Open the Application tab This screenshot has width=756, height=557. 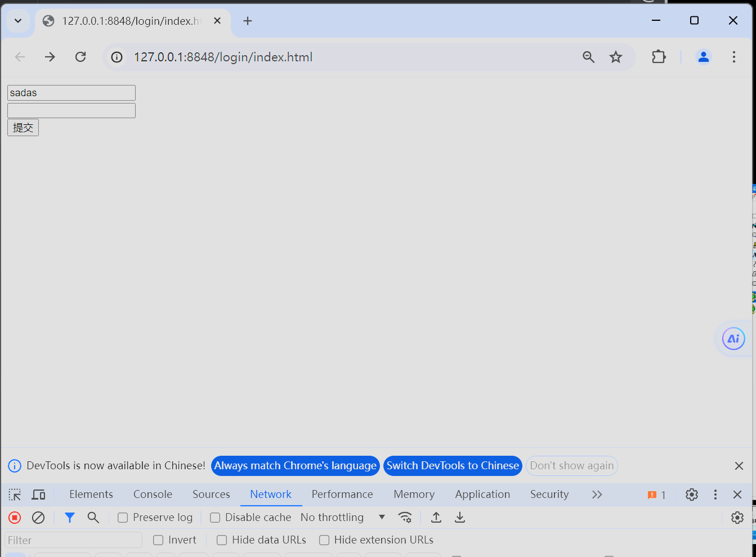coord(482,495)
